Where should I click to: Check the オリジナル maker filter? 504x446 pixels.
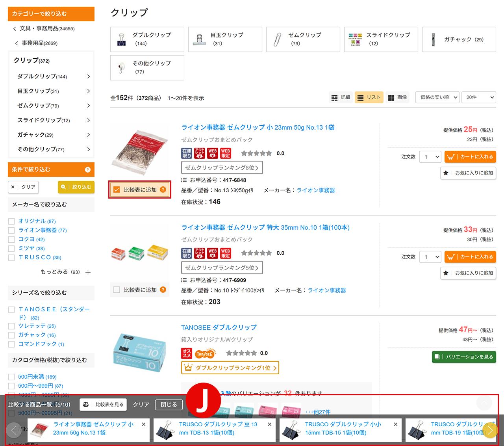coord(11,221)
